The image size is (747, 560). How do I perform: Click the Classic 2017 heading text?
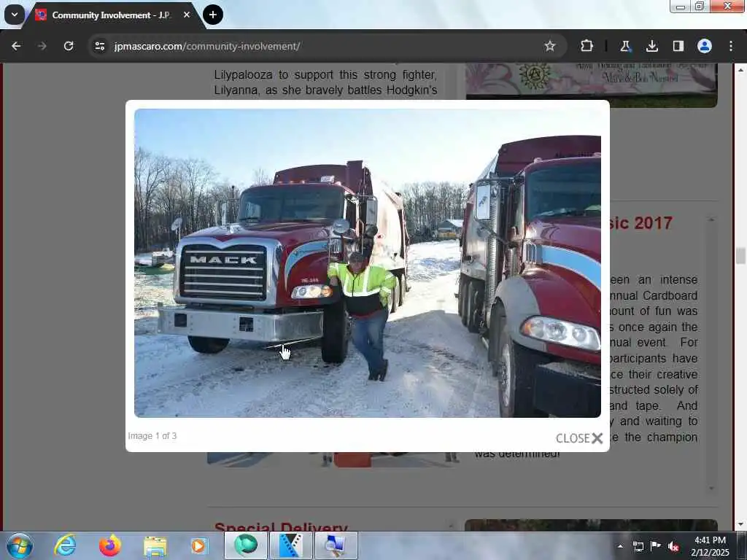pyautogui.click(x=641, y=223)
